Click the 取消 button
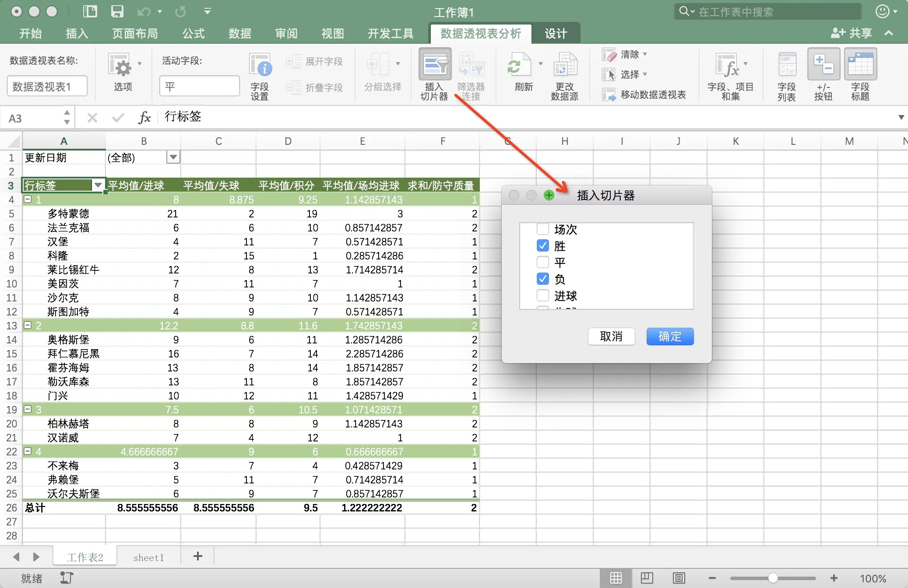Image resolution: width=908 pixels, height=588 pixels. pyautogui.click(x=611, y=336)
